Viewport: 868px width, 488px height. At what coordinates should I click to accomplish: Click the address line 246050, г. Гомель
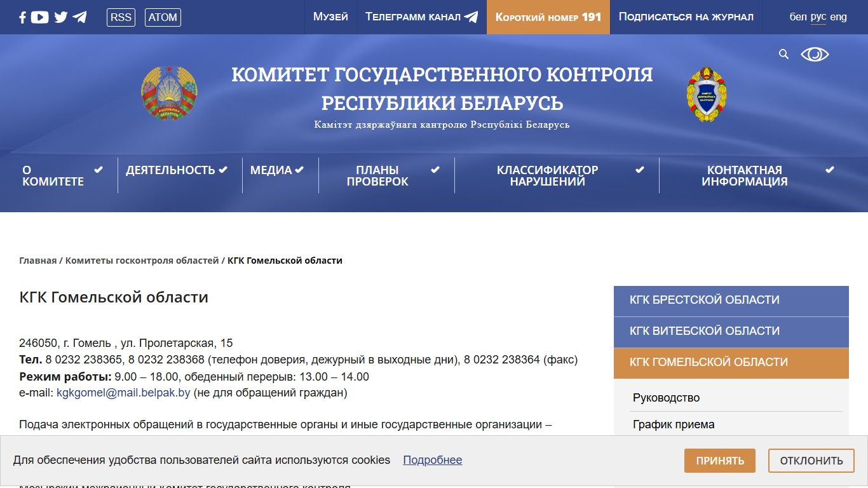point(126,343)
